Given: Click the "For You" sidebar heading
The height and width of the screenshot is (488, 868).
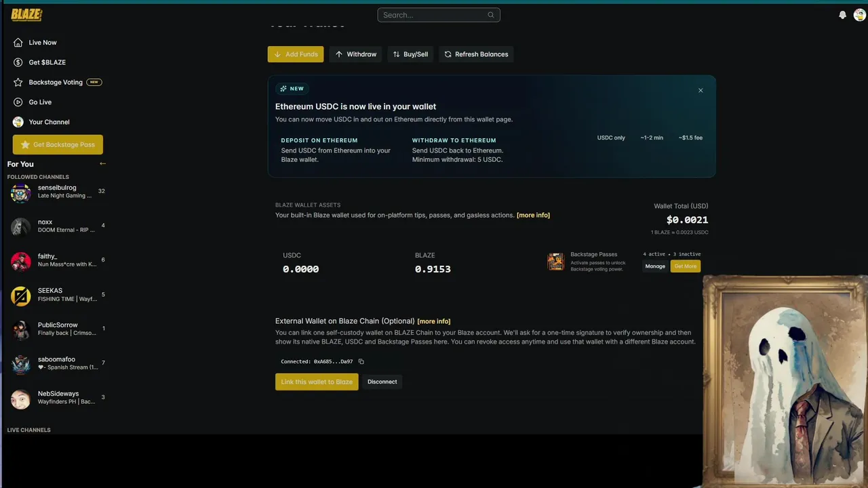Looking at the screenshot, I should point(20,164).
